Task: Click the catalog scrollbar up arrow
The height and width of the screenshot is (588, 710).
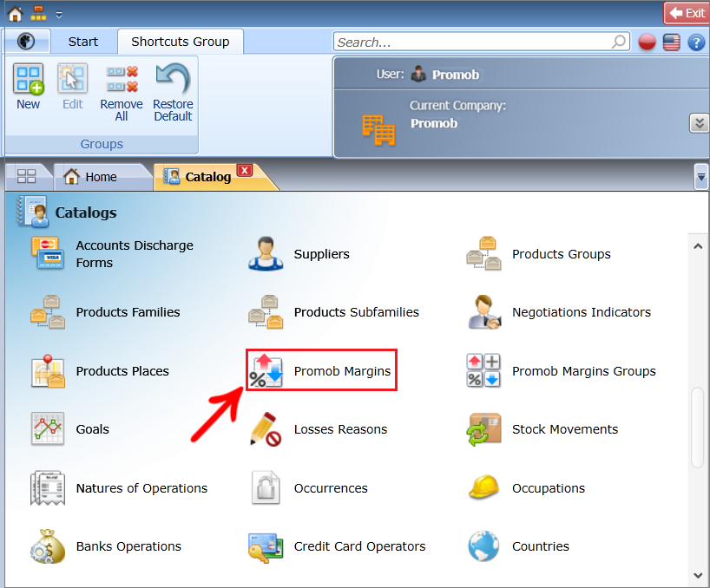Action: click(x=698, y=246)
